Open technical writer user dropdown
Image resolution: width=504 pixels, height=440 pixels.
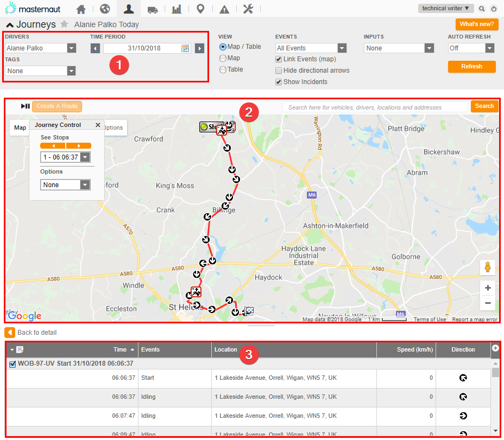[x=446, y=8]
